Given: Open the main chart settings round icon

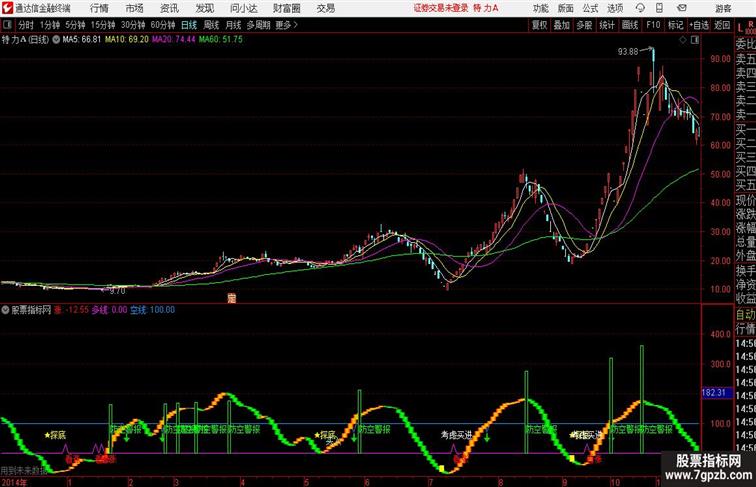Looking at the screenshot, I should click(56, 40).
